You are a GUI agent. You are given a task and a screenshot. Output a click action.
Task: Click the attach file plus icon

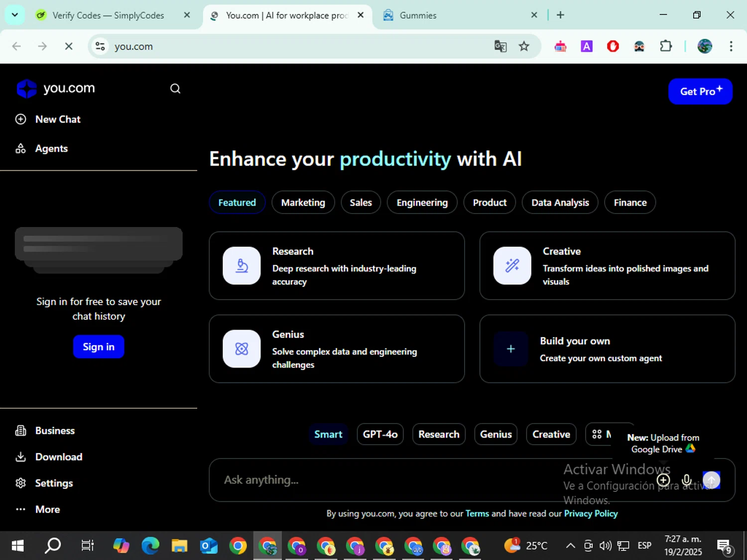point(663,480)
